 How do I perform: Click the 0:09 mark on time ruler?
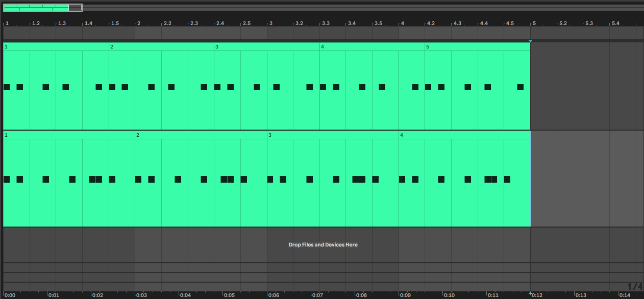[x=405, y=295]
